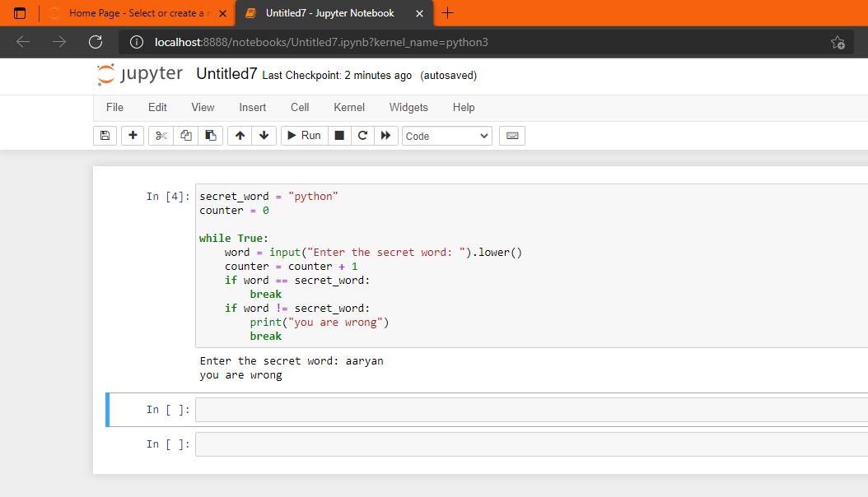The width and height of the screenshot is (868, 497).
Task: Copy selected cells from the toolbar
Action: tap(186, 136)
